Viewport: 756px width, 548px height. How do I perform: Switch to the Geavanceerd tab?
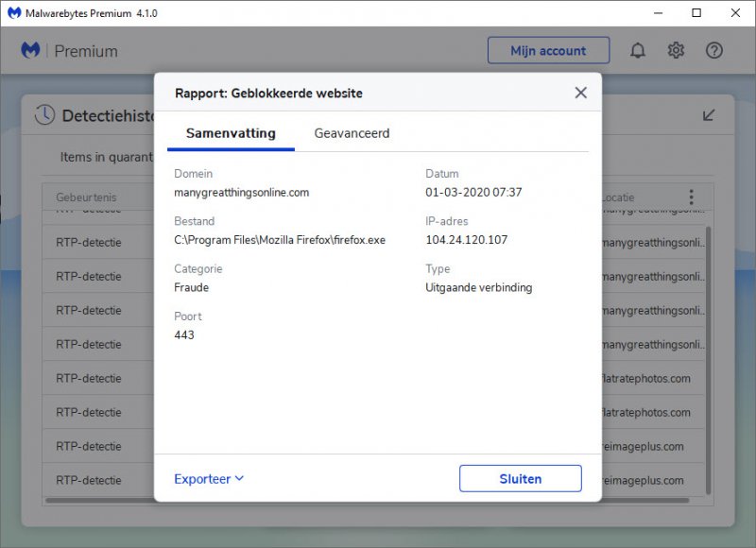click(x=352, y=133)
